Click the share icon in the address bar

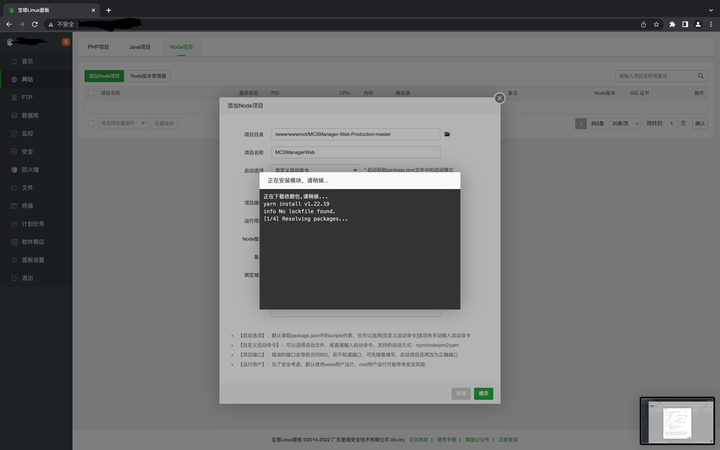[x=643, y=24]
